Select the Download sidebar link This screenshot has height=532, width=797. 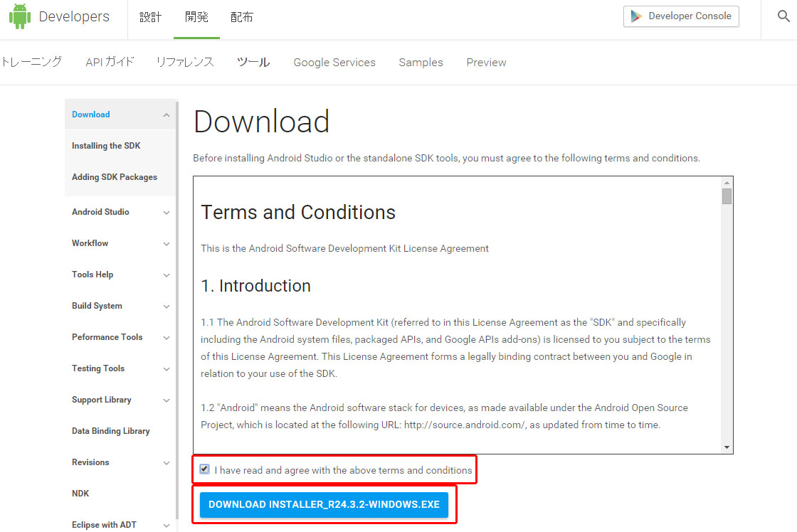click(x=91, y=115)
